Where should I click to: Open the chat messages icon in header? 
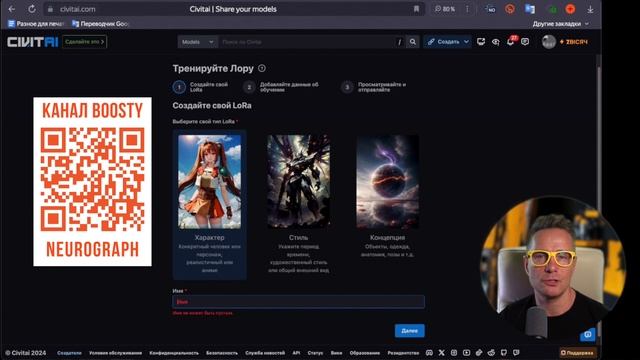525,42
